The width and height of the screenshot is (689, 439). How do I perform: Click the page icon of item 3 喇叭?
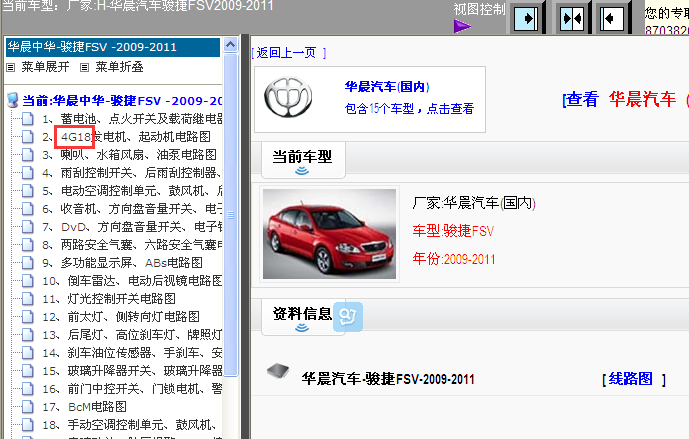(x=28, y=155)
